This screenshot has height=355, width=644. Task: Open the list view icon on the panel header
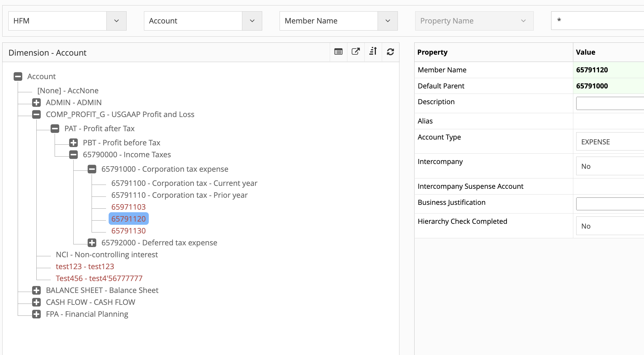click(338, 51)
